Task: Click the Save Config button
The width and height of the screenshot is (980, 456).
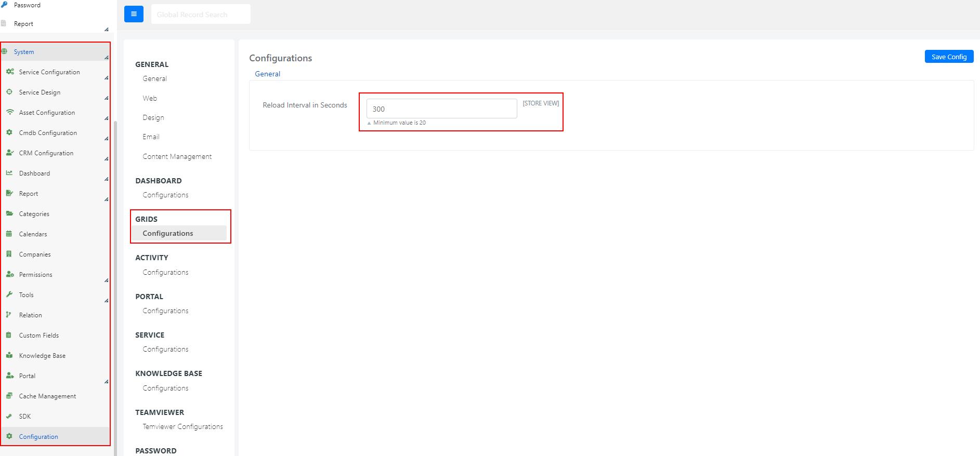Action: tap(949, 57)
